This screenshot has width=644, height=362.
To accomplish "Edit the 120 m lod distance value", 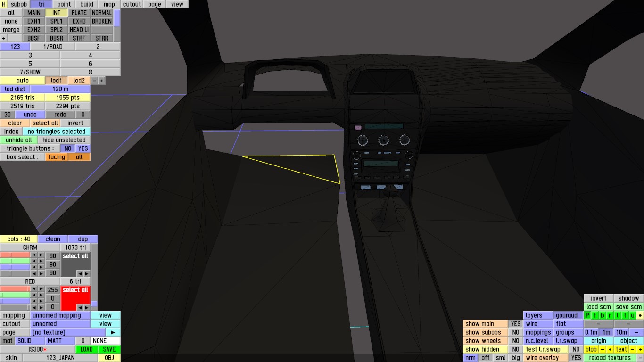I will tap(60, 89).
